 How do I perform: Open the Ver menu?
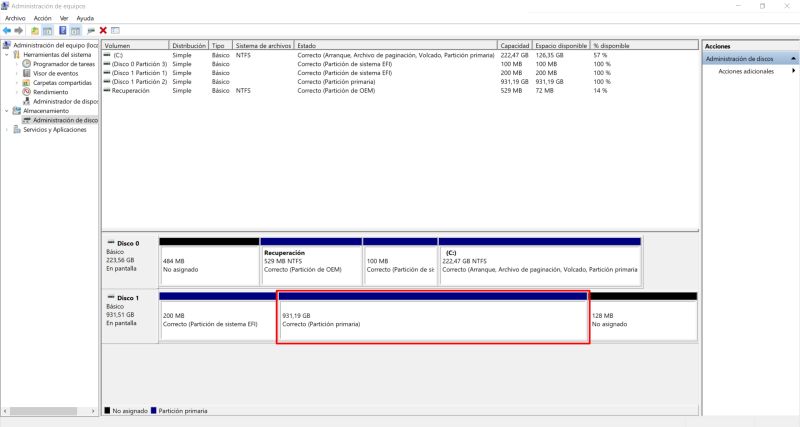coord(64,18)
